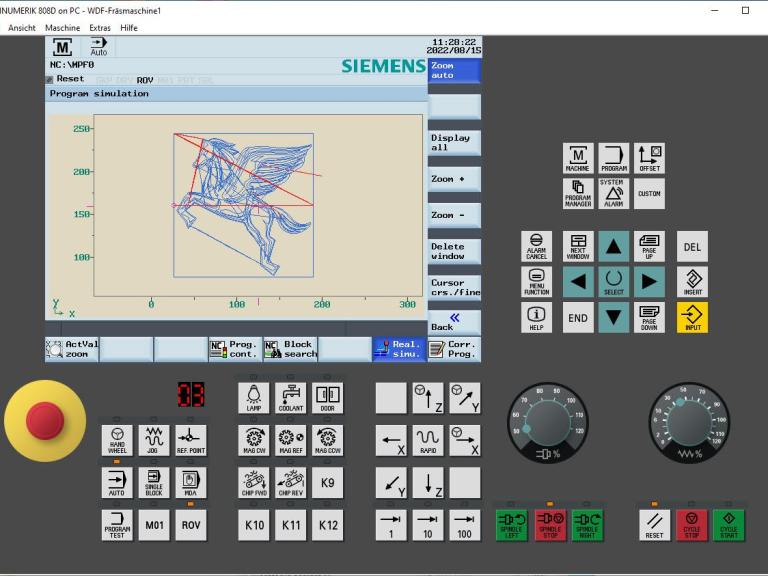Select MDA mode key
This screenshot has height=576, width=768.
[x=191, y=482]
